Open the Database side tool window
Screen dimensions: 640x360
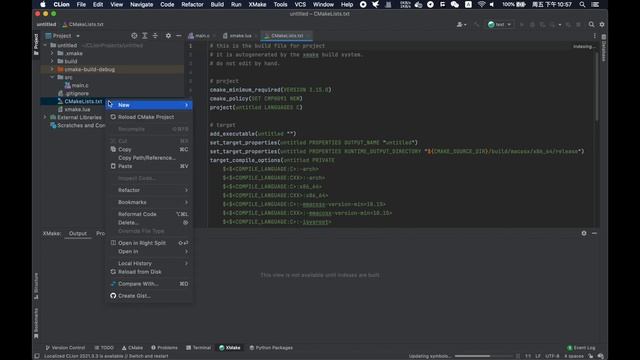pos(604,48)
